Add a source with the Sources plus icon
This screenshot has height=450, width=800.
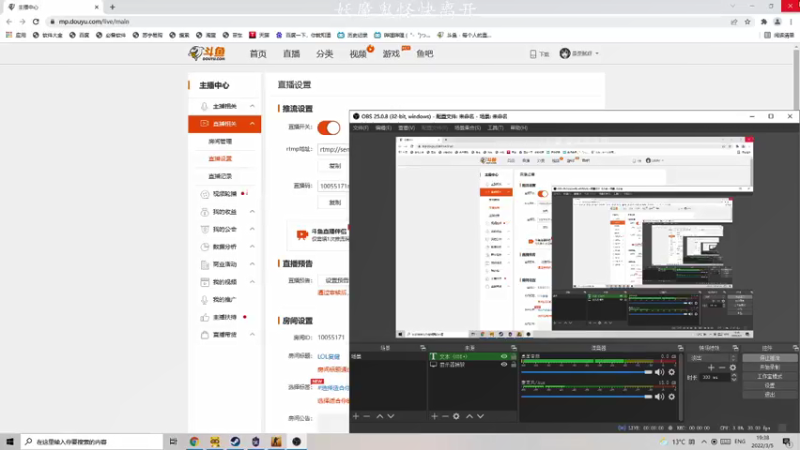tap(434, 416)
